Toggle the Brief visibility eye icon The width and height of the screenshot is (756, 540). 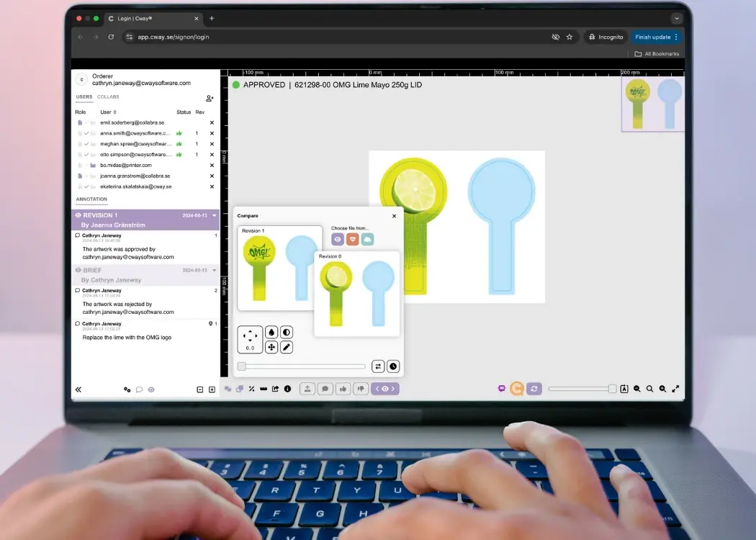[x=78, y=270]
